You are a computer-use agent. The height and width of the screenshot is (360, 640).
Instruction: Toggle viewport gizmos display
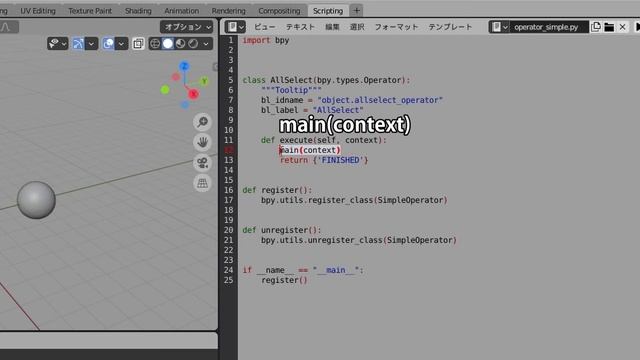(x=78, y=43)
